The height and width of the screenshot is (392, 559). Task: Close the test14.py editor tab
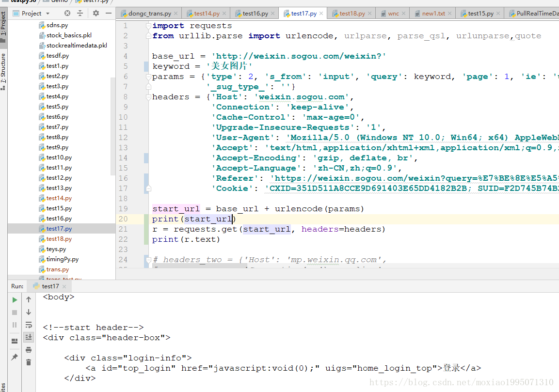[224, 14]
